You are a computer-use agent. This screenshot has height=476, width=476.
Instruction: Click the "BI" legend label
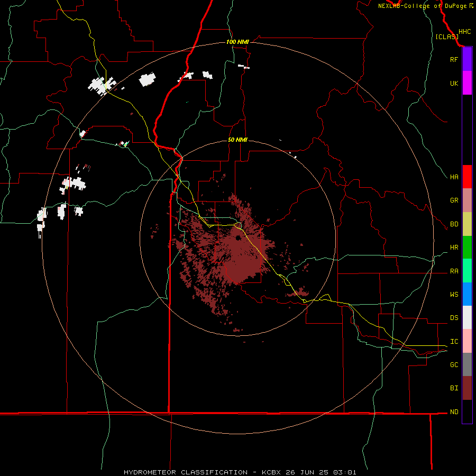coord(454,388)
